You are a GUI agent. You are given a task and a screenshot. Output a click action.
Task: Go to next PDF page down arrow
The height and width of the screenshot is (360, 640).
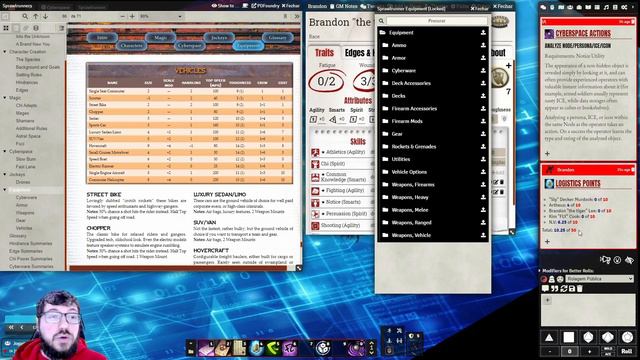45,16
